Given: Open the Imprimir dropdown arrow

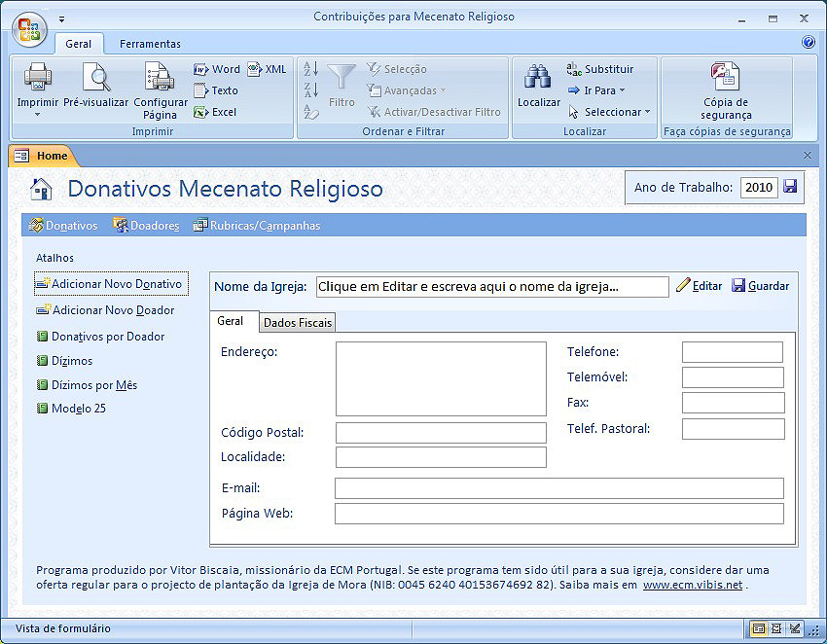Looking at the screenshot, I should [x=37, y=114].
